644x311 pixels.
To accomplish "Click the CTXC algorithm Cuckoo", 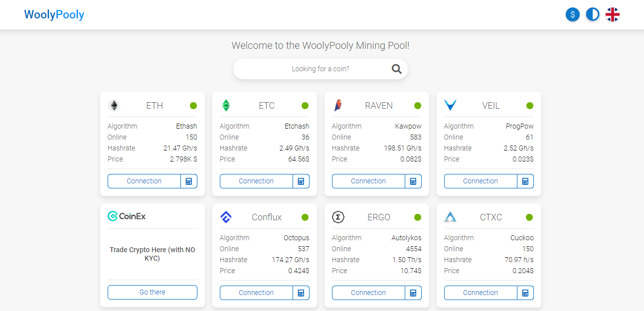I will click(522, 238).
